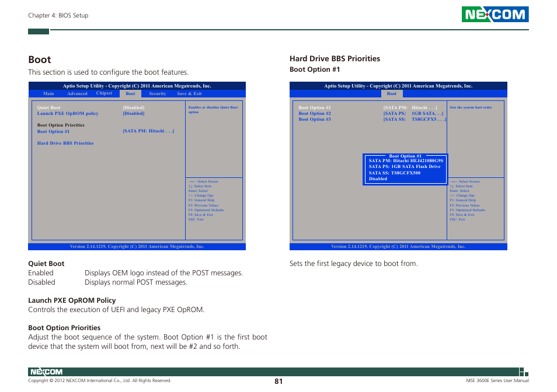The height and width of the screenshot is (392, 557).
Task: Click the 'Quiet Boot' heading below left screen
Action: [x=46, y=264]
